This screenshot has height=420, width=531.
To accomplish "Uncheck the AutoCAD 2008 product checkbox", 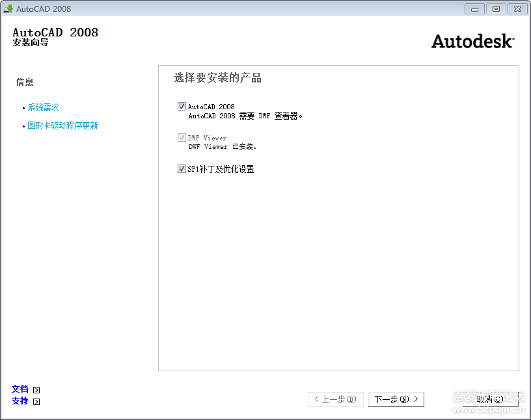I will click(x=182, y=106).
